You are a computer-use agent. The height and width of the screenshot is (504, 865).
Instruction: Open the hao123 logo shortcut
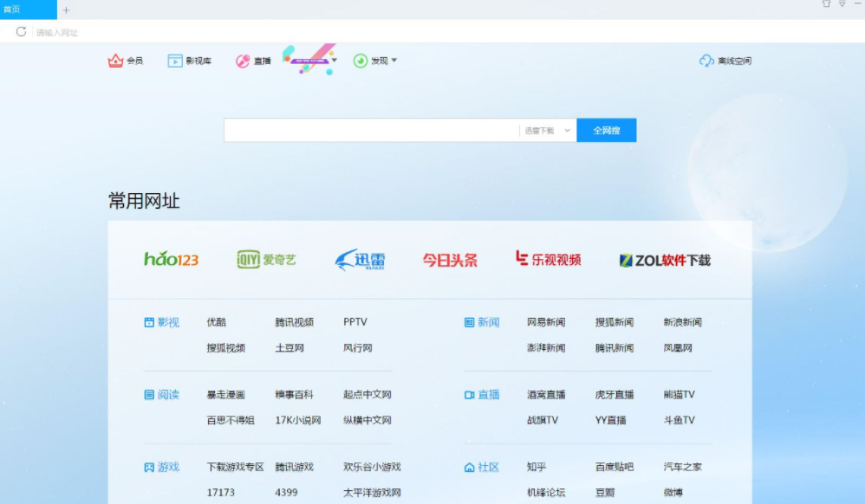click(171, 259)
